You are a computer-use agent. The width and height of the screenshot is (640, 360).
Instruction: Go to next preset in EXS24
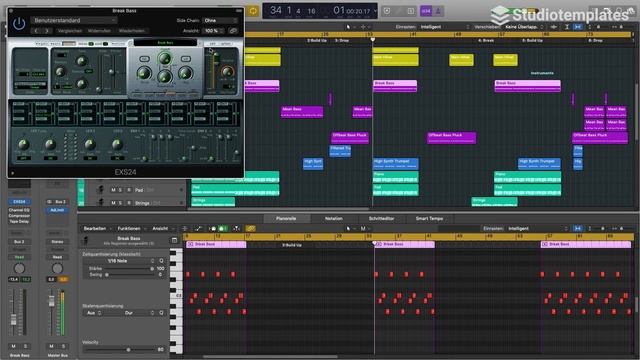point(47,31)
